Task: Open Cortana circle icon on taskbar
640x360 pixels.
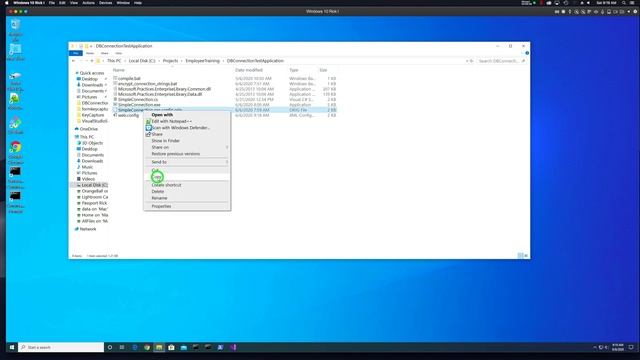Action: [x=110, y=347]
